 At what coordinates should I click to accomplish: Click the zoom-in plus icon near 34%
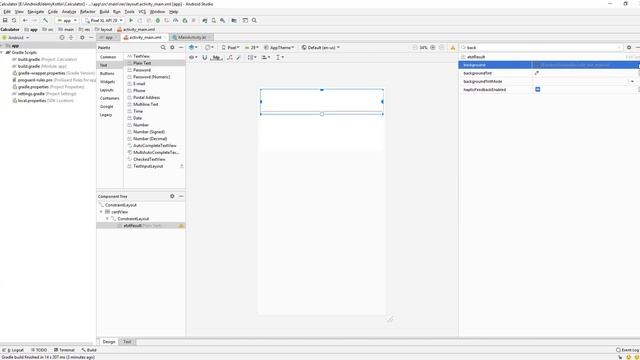tap(433, 47)
